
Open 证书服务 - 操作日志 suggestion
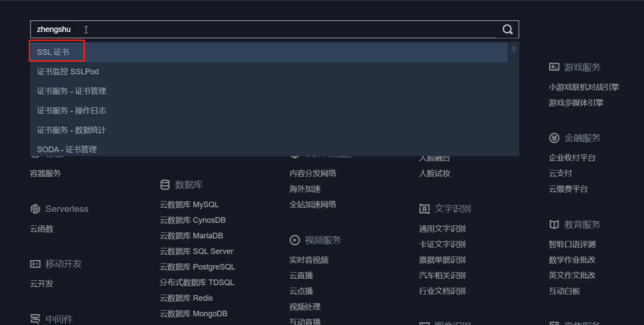[x=269, y=111]
